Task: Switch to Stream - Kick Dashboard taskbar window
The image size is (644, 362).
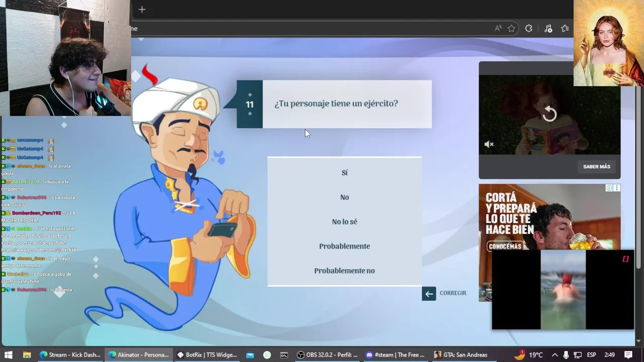Action: click(70, 355)
